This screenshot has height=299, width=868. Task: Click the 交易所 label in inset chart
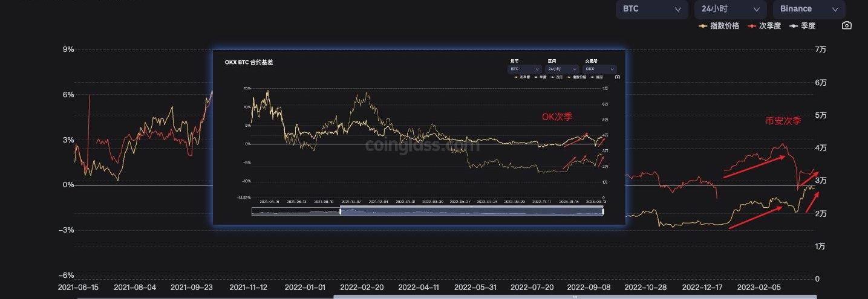[591, 61]
